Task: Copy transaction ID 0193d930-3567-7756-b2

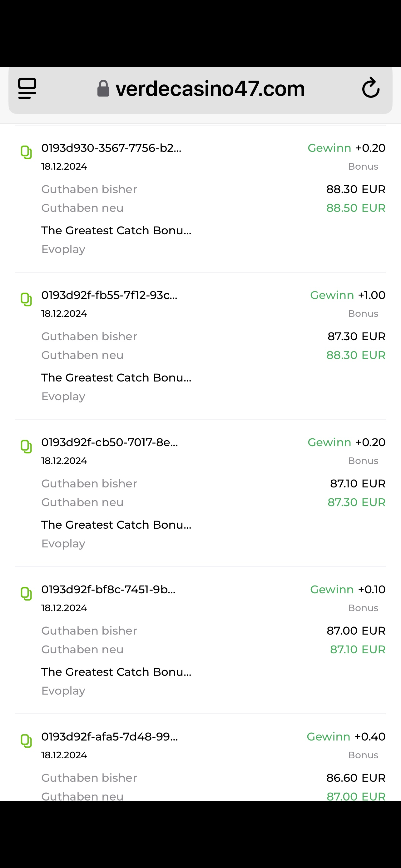Action: tap(26, 152)
